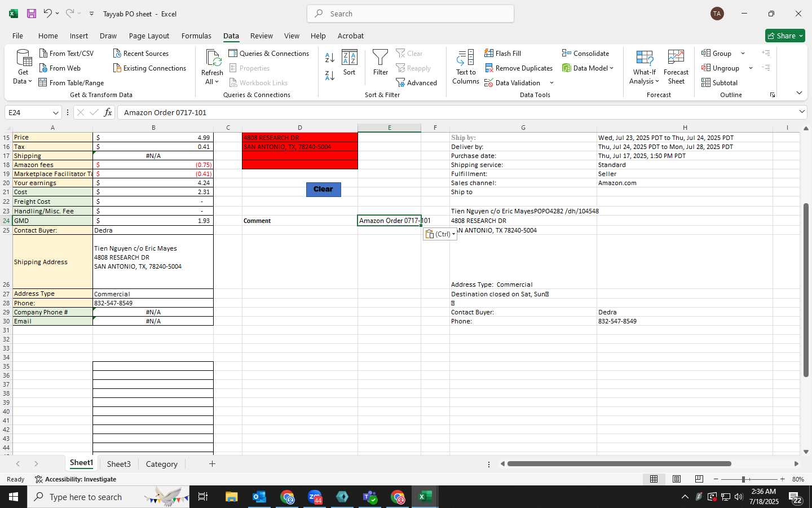Click the Insert Function fx icon
The width and height of the screenshot is (812, 508).
pyautogui.click(x=108, y=112)
